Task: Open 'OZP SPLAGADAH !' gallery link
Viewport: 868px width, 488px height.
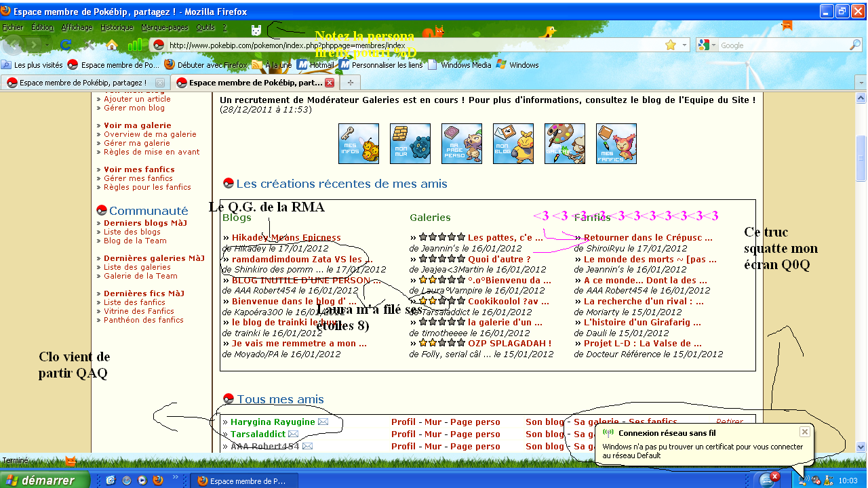Action: 510,343
